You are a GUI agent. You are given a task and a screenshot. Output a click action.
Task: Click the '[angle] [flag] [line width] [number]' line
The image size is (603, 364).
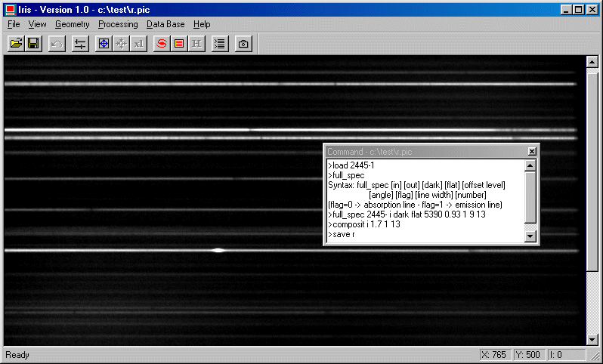click(427, 195)
